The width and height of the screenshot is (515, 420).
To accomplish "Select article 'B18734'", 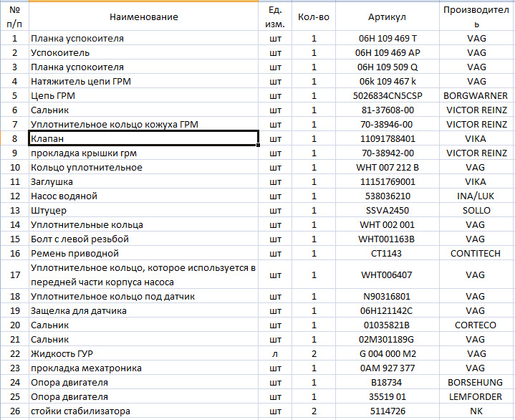I will coord(388,382).
